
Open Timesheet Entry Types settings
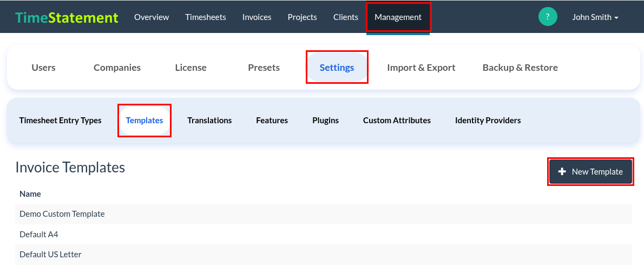click(x=61, y=121)
